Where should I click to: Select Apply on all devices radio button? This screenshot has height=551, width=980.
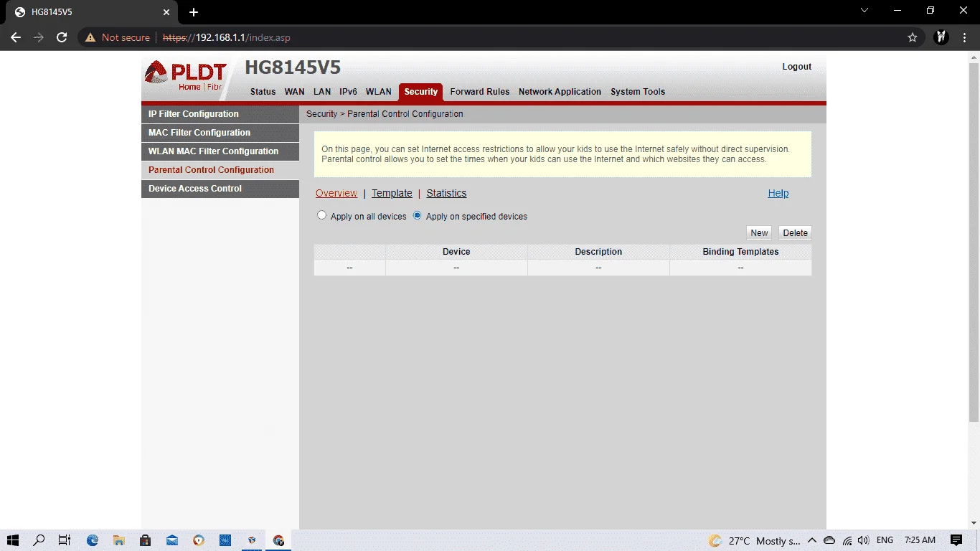tap(322, 215)
